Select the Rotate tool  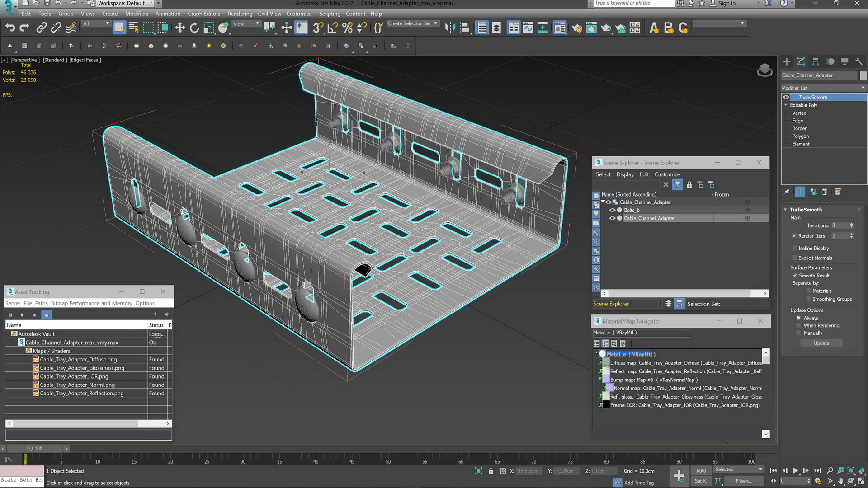194,28
